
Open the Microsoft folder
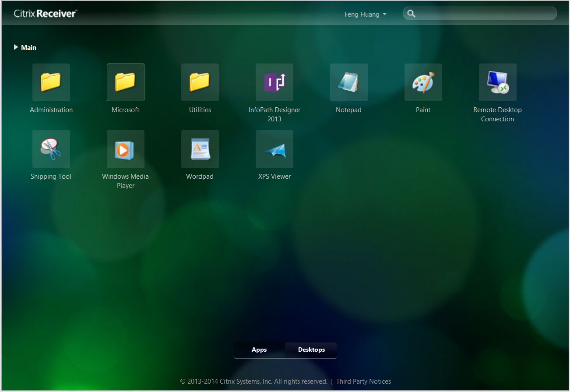tap(126, 83)
